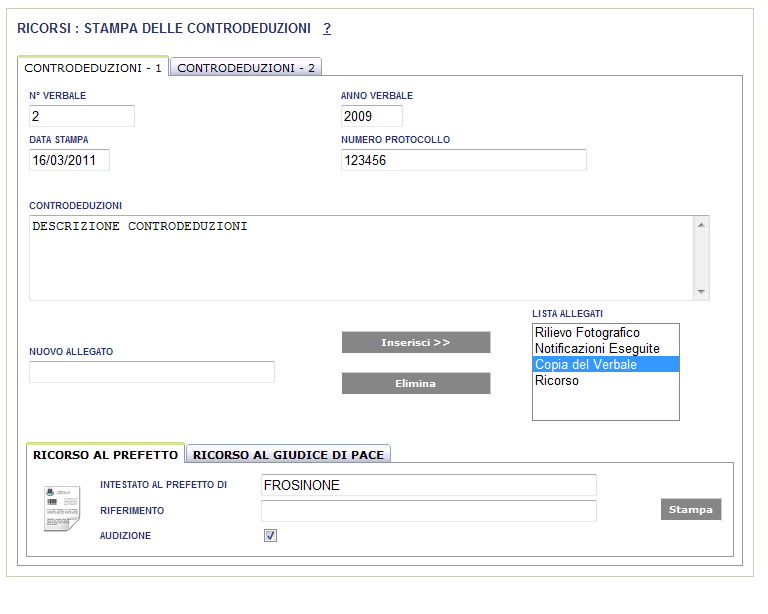Click the Stampa button

[x=690, y=510]
